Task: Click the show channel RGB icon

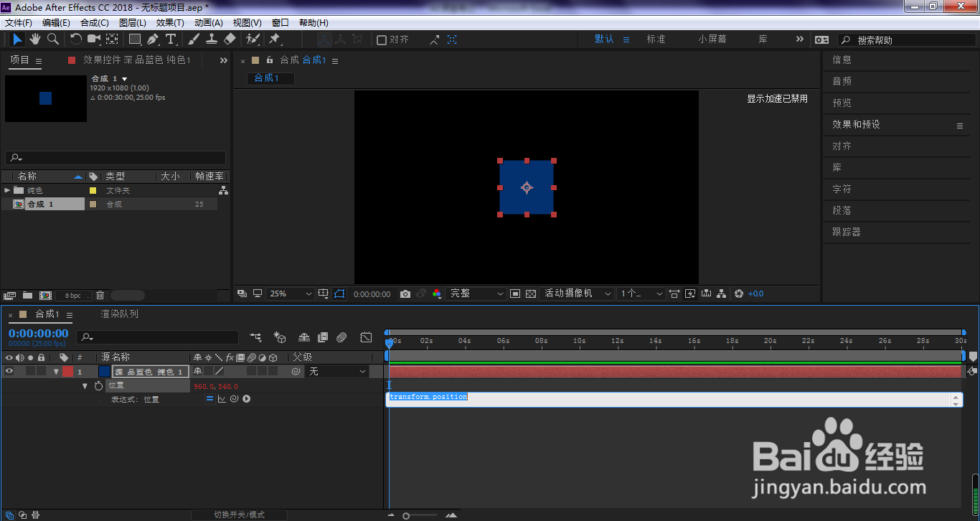Action: click(437, 294)
